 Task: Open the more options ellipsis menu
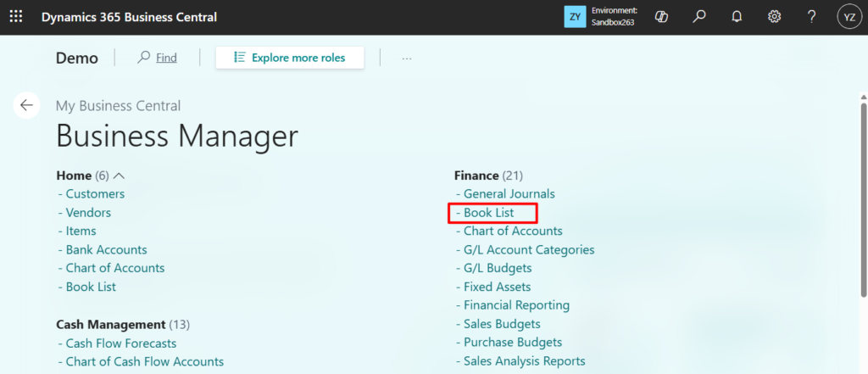[x=407, y=58]
